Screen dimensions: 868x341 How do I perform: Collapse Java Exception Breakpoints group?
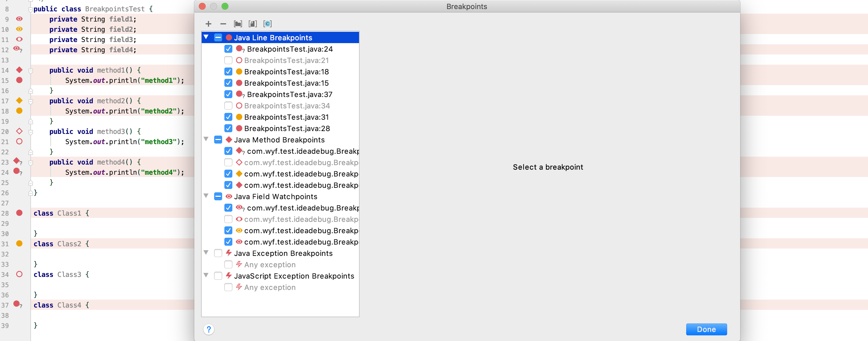206,252
